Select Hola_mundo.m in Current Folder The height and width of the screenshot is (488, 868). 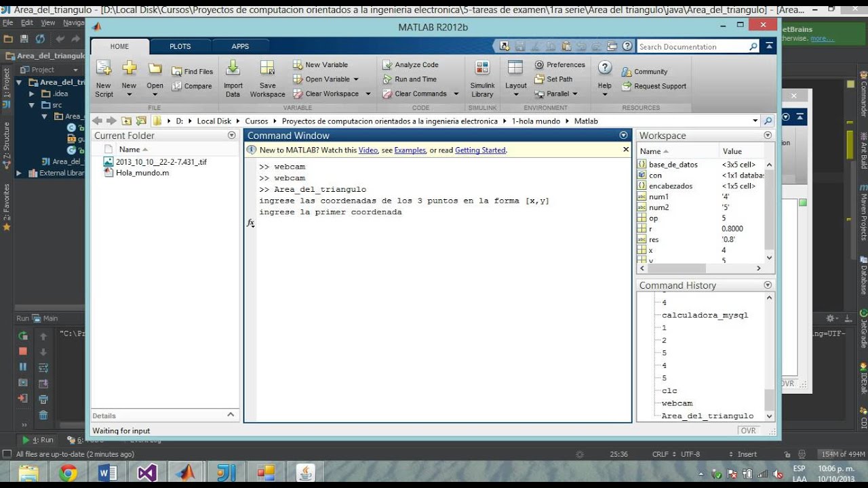pos(142,173)
